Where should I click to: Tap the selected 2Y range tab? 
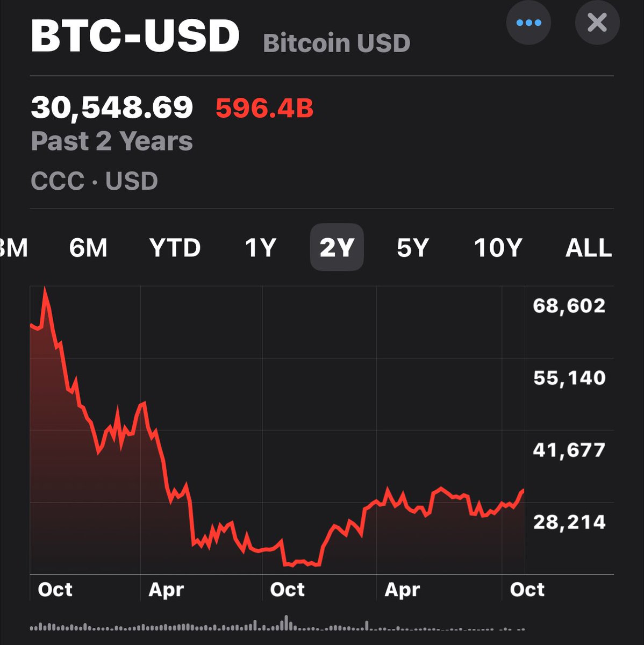[337, 248]
